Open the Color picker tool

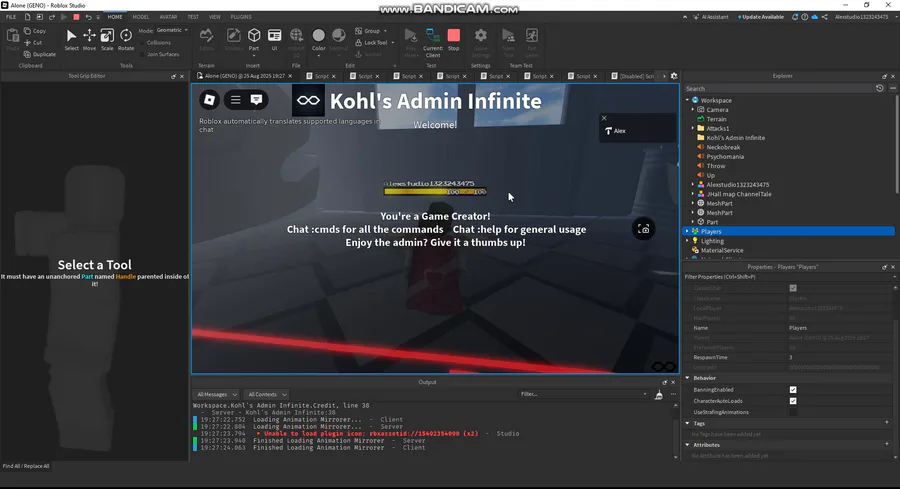click(x=319, y=39)
